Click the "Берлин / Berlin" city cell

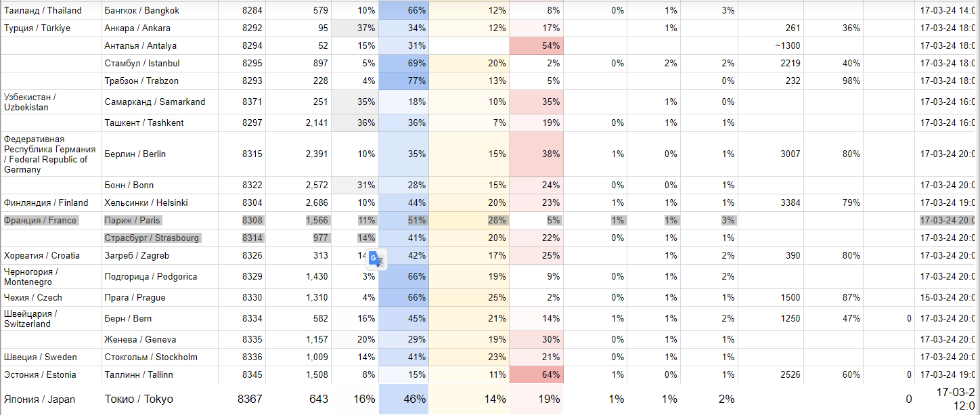point(135,154)
